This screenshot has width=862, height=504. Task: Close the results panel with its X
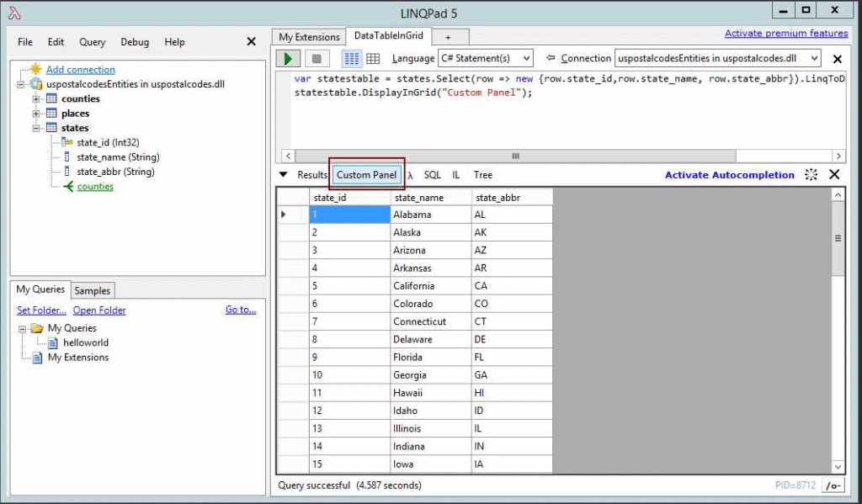click(834, 175)
